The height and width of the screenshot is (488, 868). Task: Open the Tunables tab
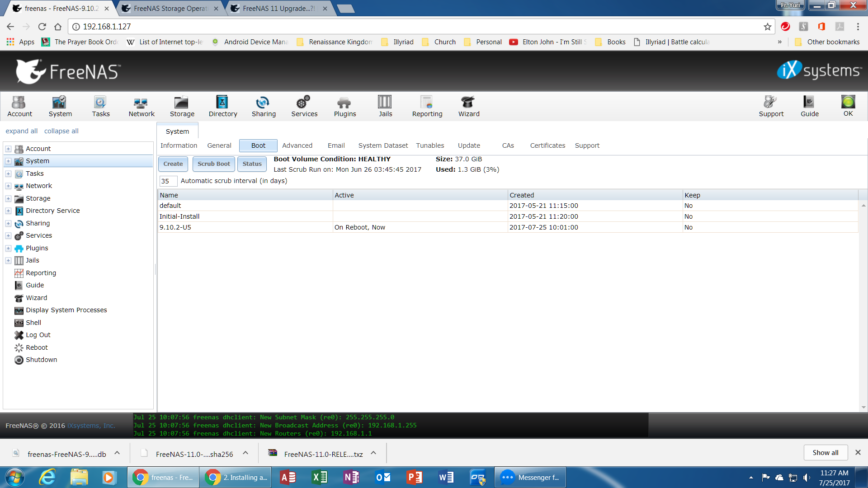coord(430,145)
